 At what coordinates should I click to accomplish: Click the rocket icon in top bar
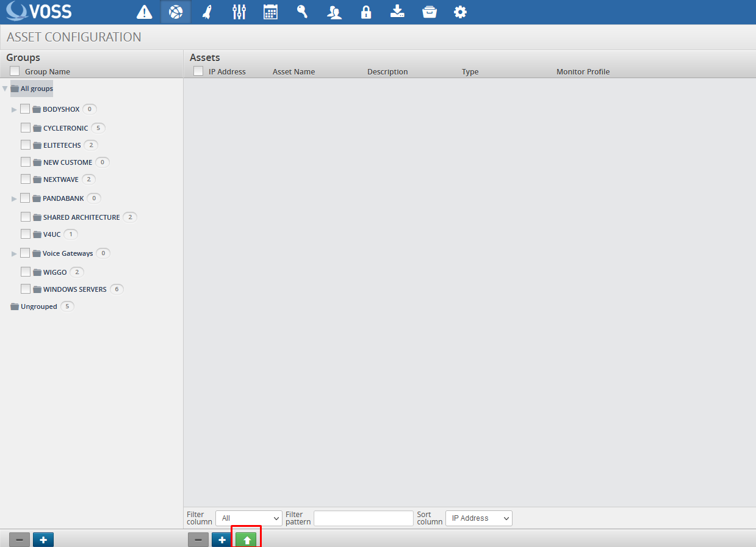click(207, 12)
